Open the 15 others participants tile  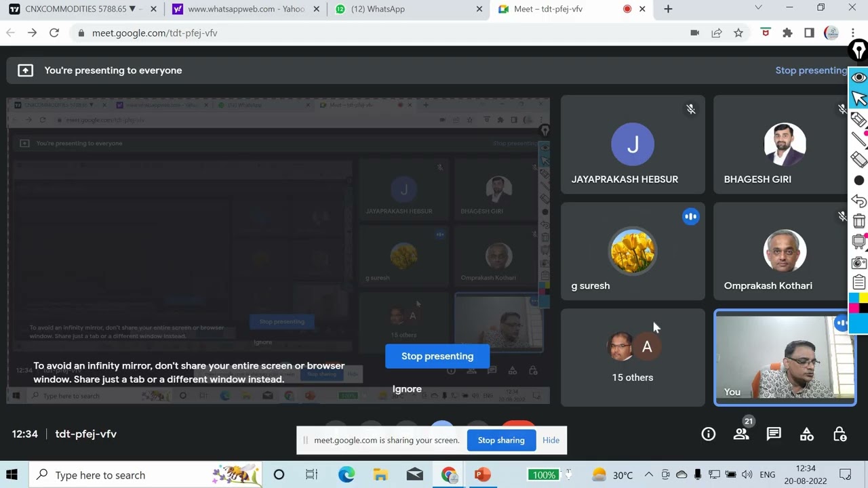click(x=633, y=358)
